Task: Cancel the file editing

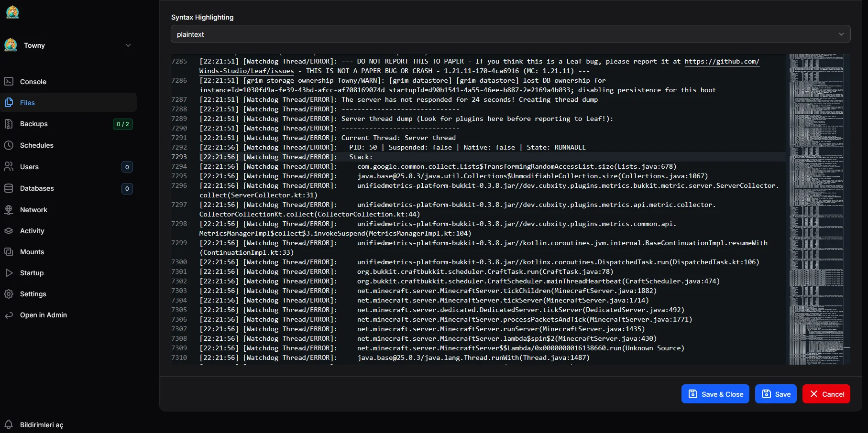Action: point(826,394)
